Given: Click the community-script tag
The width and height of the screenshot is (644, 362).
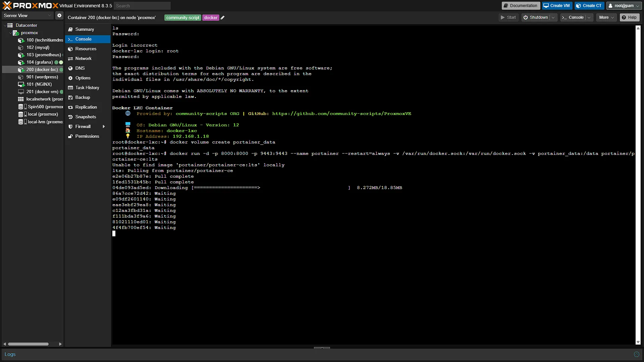Looking at the screenshot, I should pyautogui.click(x=183, y=18).
